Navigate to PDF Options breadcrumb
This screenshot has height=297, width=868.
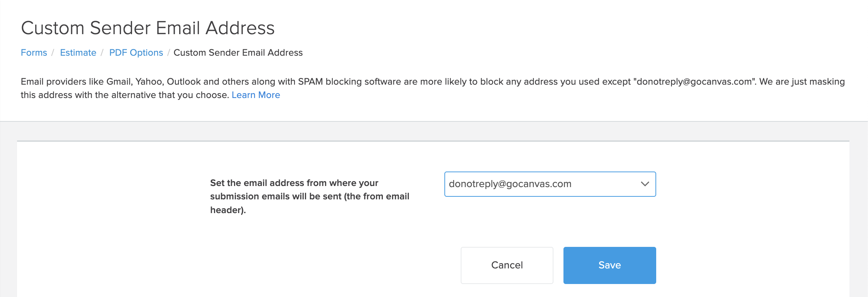(136, 53)
